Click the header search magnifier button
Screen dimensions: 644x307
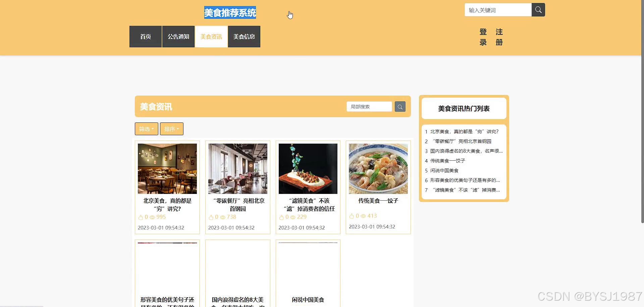[538, 10]
